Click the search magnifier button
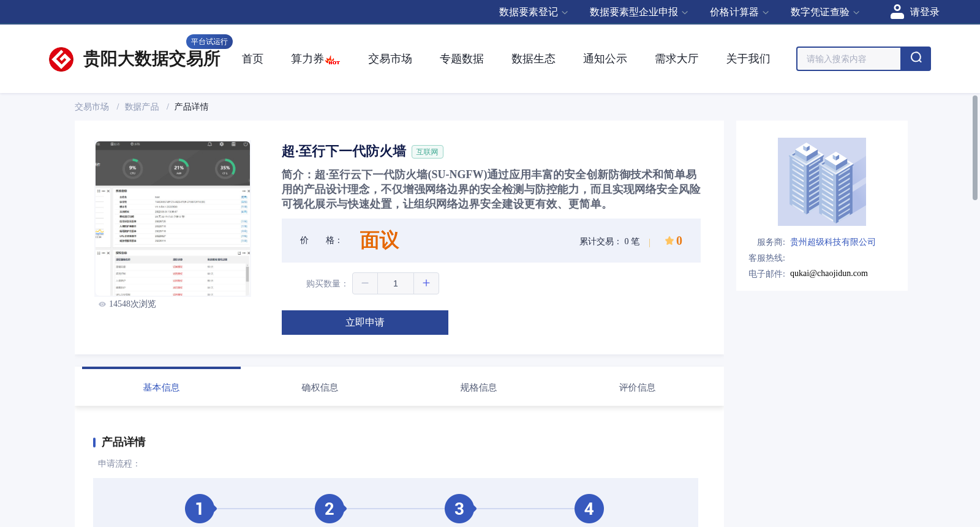The height and width of the screenshot is (527, 980). (x=916, y=59)
